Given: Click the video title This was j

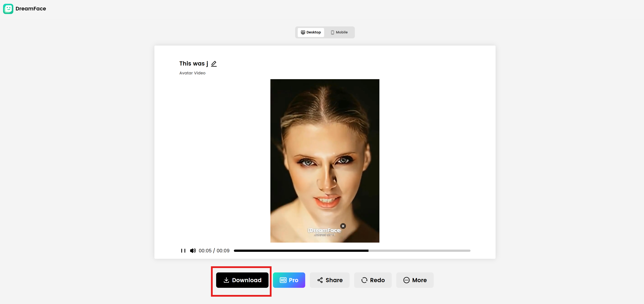Looking at the screenshot, I should click(193, 63).
